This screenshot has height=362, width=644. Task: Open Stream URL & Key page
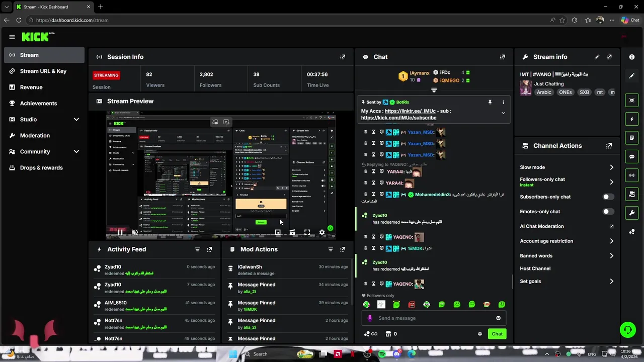coord(44,71)
